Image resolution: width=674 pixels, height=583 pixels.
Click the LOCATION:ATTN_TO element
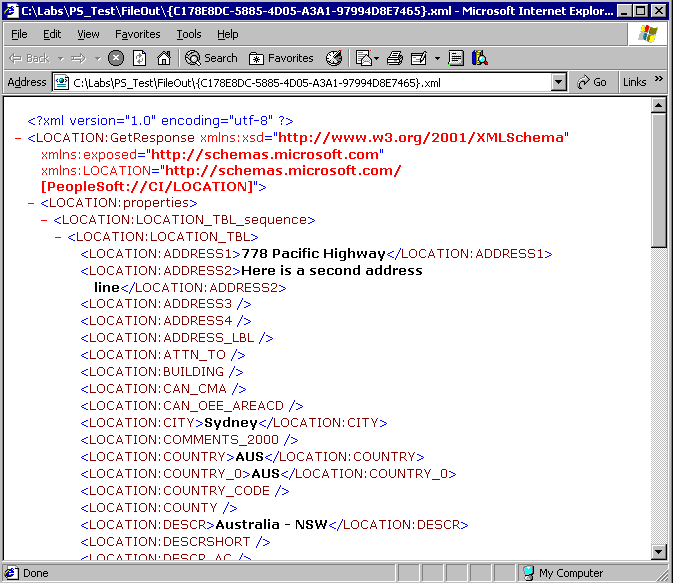point(163,355)
